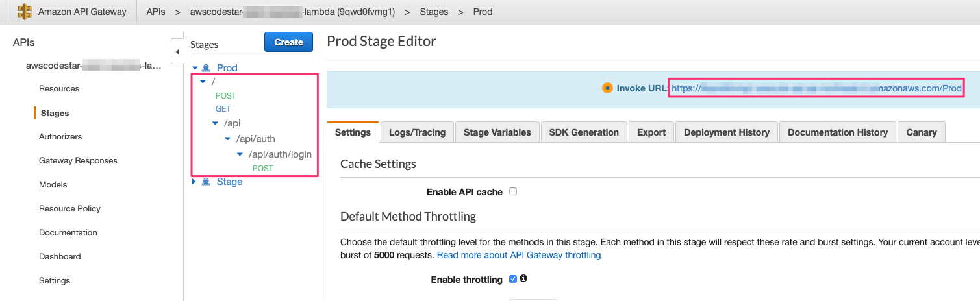Click the Prod stage icon
This screenshot has height=301, width=980.
coord(206,67)
